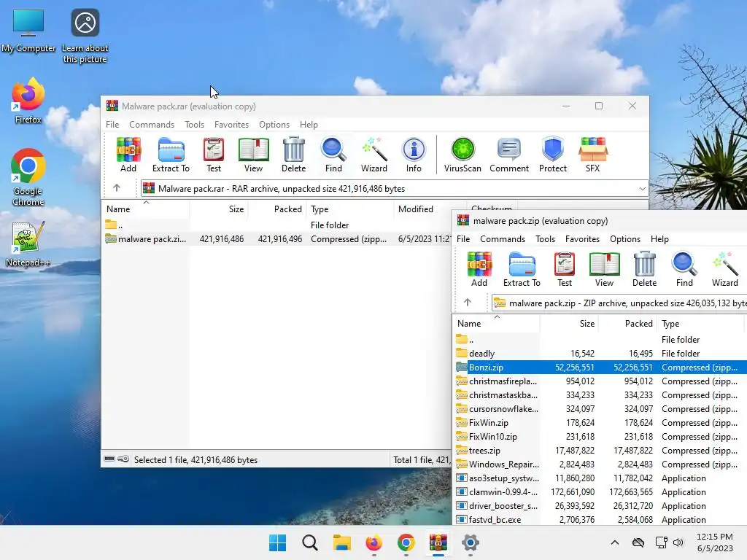Screen dimensions: 747x560
Task: Open the Info toolbar icon
Action: [414, 155]
